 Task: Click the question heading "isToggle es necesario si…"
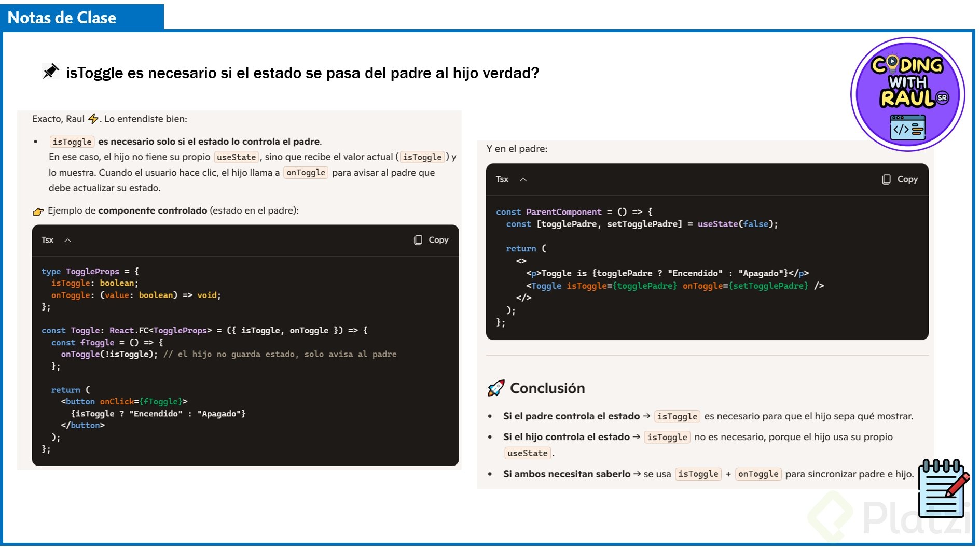[x=302, y=73]
